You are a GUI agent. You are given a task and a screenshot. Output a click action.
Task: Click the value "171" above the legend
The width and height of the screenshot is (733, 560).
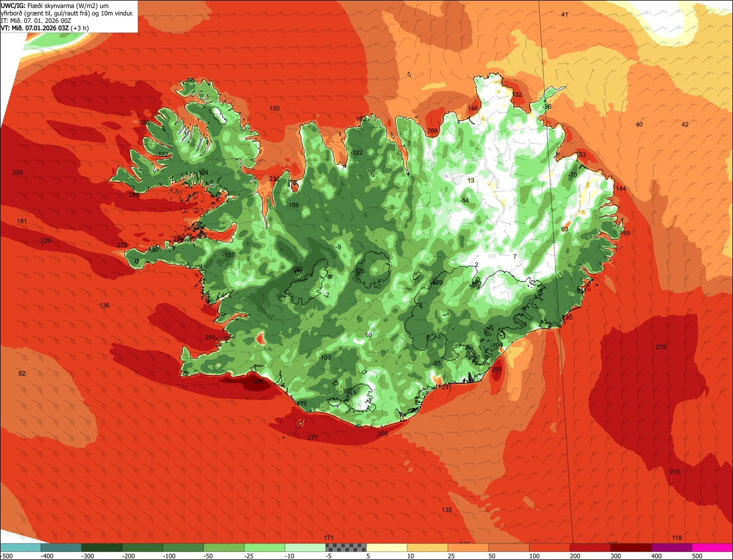[329, 538]
